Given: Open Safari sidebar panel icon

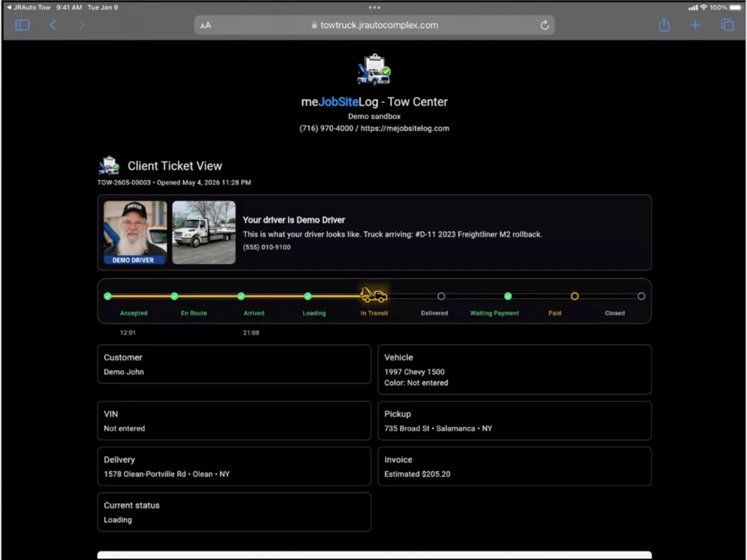Looking at the screenshot, I should tap(22, 25).
